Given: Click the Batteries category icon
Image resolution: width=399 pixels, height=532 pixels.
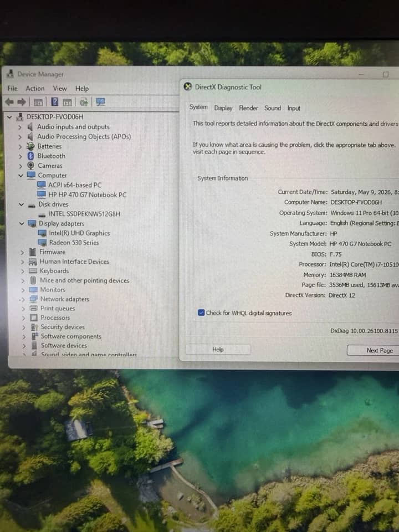Looking at the screenshot, I should click(31, 146).
